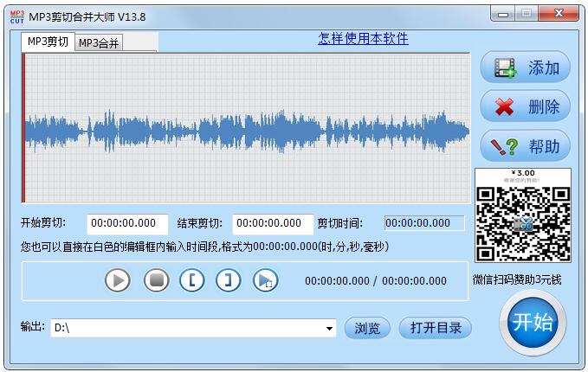Open the 怎样使用本软件 link

click(363, 38)
